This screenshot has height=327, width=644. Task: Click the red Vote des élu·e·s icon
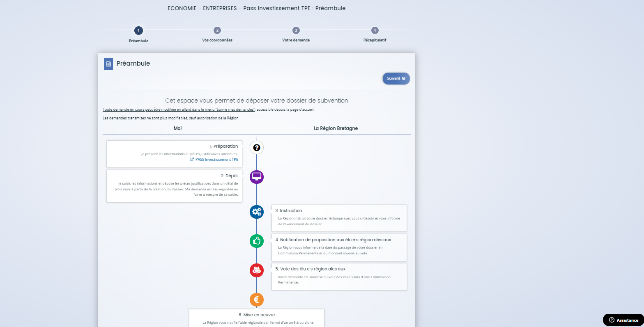(257, 270)
